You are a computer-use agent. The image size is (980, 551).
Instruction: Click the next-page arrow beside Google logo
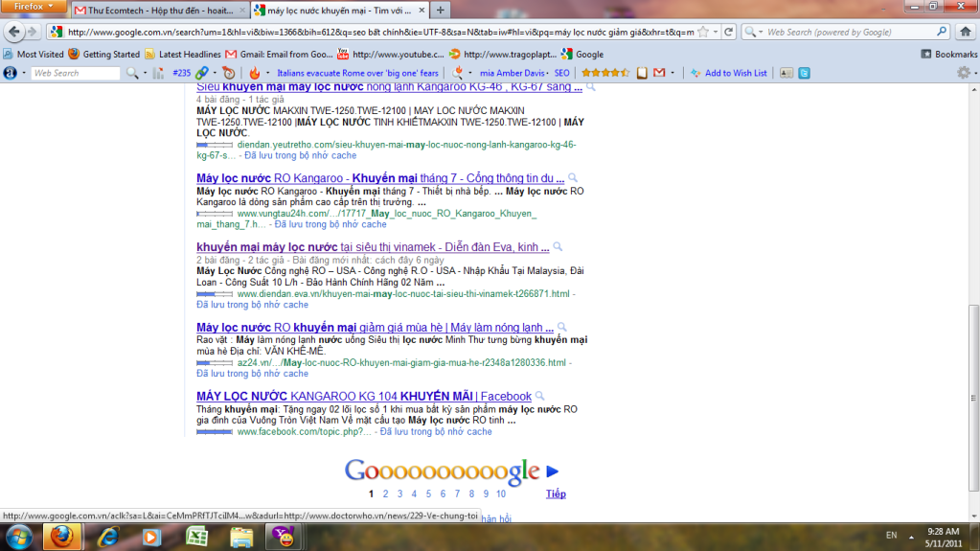coord(552,471)
